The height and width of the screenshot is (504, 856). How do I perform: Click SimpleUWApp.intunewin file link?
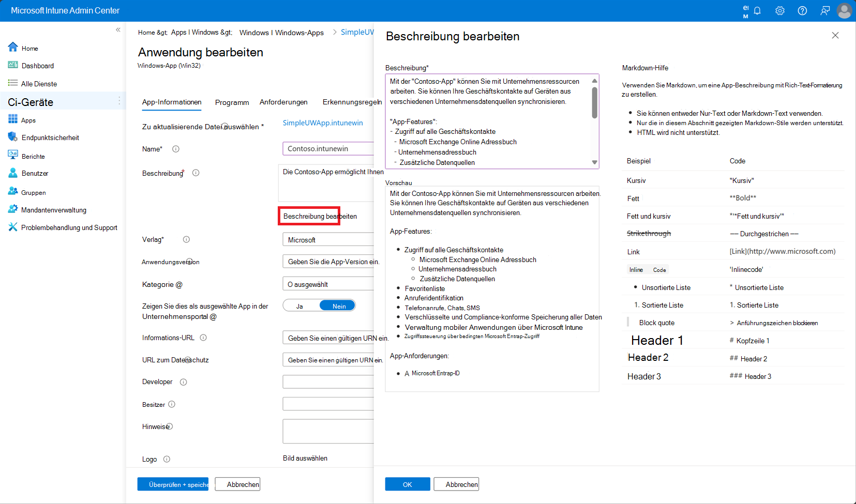(323, 123)
